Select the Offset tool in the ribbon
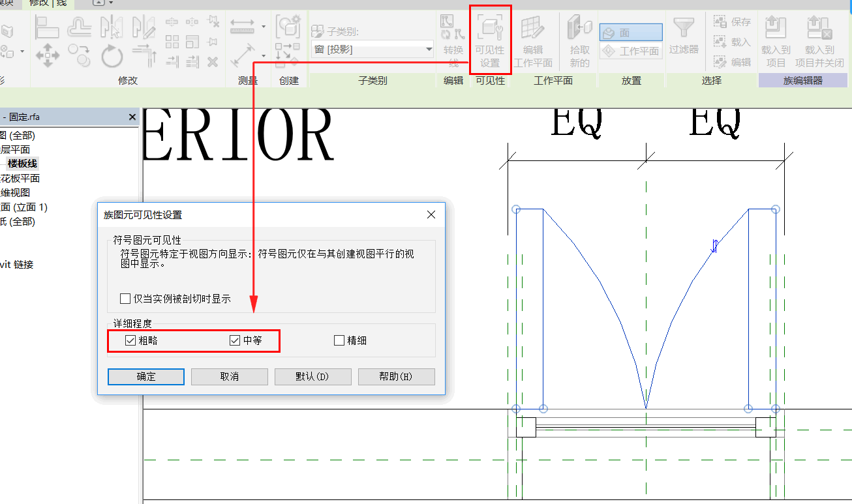This screenshot has height=504, width=852. [80, 27]
